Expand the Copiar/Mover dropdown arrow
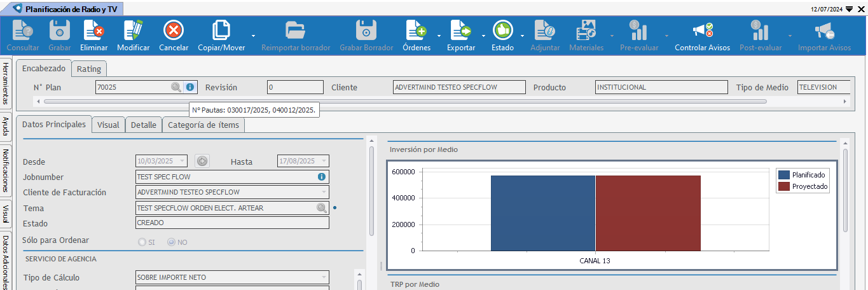This screenshot has width=868, height=290. click(x=253, y=36)
